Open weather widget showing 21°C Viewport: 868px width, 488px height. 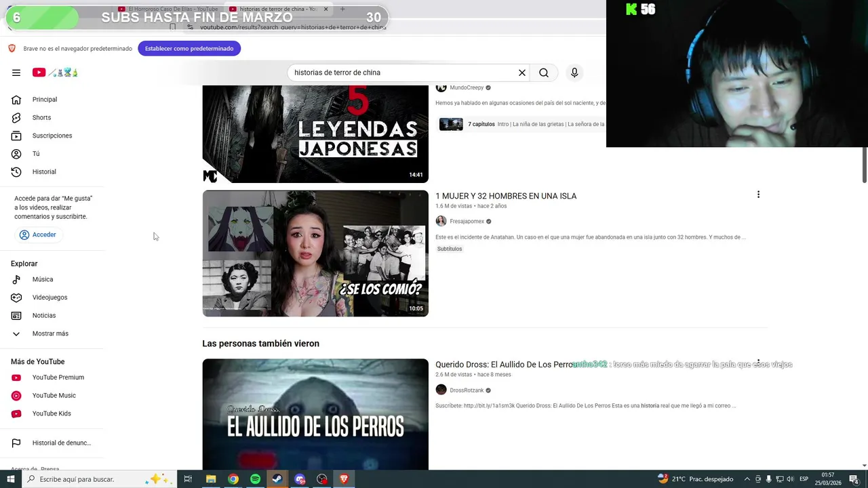point(696,479)
